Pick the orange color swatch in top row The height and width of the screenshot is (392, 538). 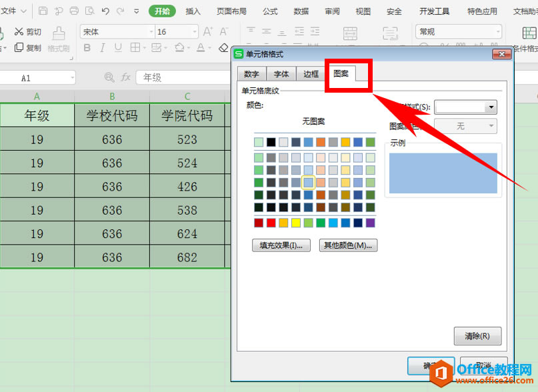tap(321, 142)
